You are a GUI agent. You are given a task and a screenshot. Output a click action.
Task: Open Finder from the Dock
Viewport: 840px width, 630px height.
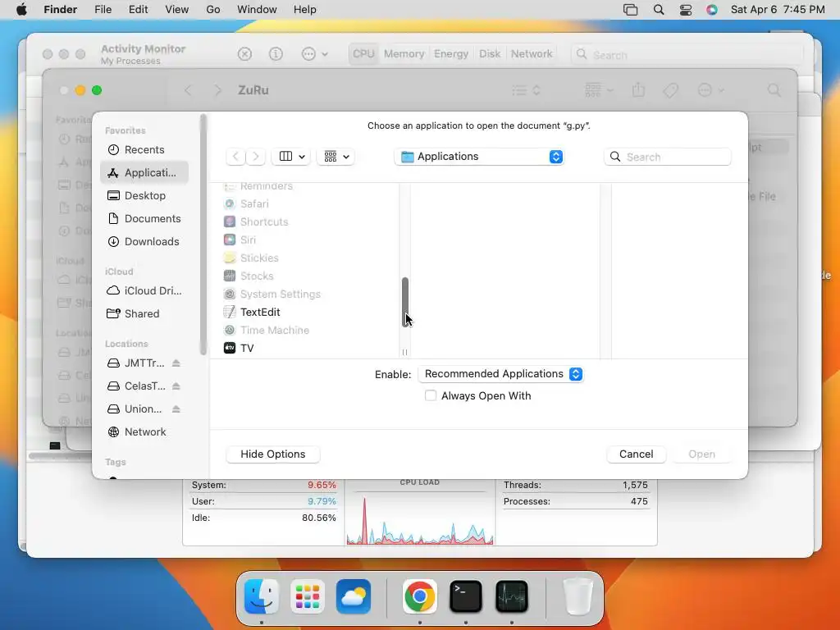(262, 596)
